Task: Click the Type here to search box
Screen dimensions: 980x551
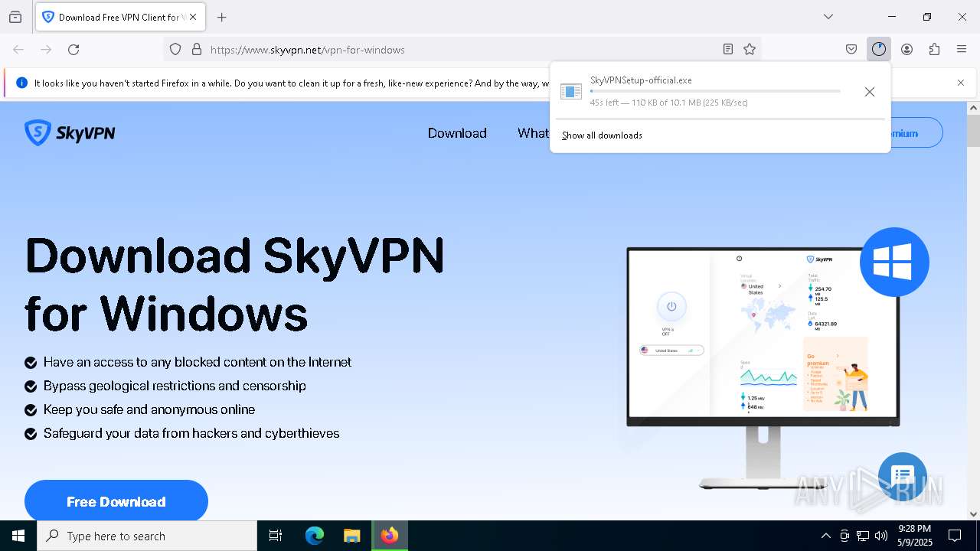Action: pos(147,536)
